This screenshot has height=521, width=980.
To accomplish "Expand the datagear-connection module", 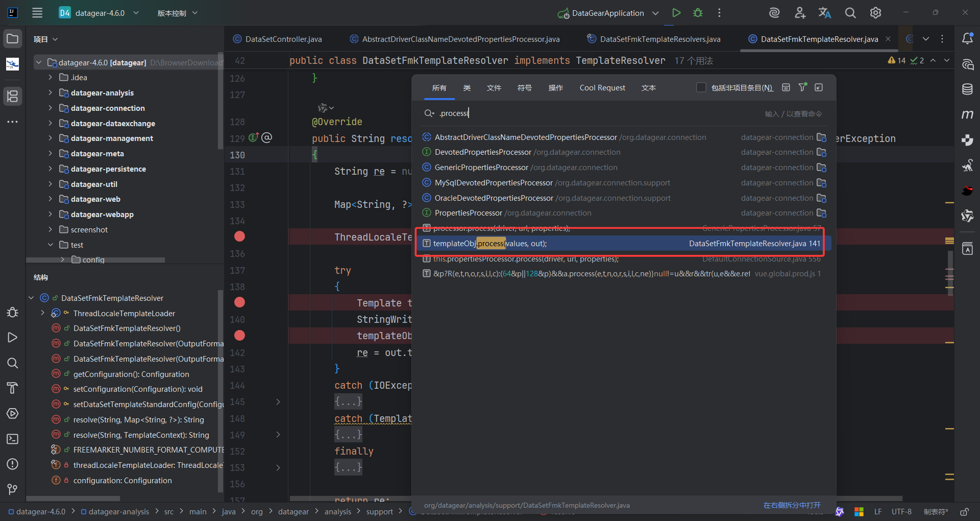I will [50, 108].
